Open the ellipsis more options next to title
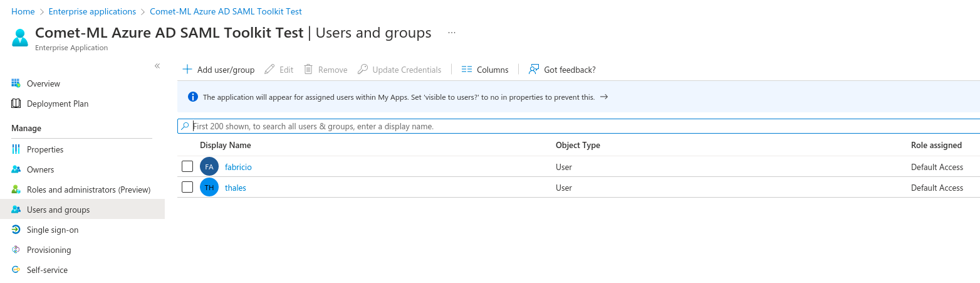The width and height of the screenshot is (980, 283). pos(452,33)
